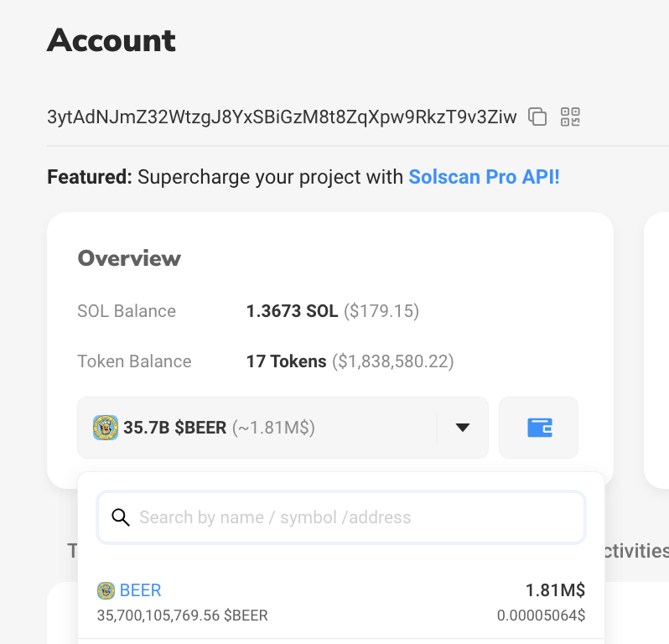Click the ($179.15) SOL value
Viewport: 669px width, 644px height.
[381, 311]
